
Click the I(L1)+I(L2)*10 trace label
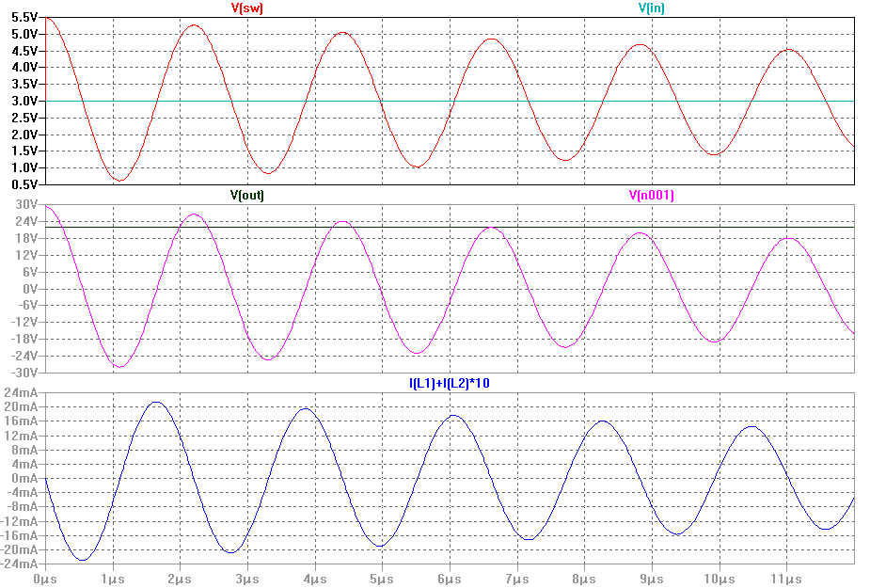click(450, 383)
